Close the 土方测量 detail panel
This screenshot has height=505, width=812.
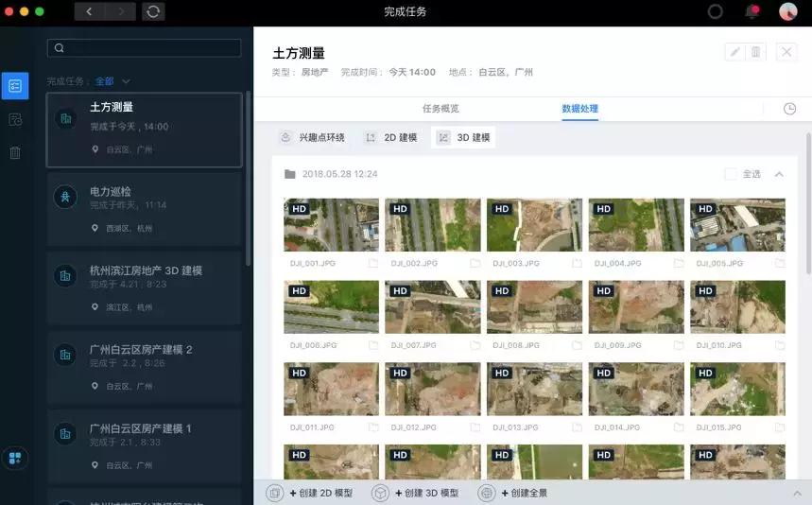[x=786, y=52]
